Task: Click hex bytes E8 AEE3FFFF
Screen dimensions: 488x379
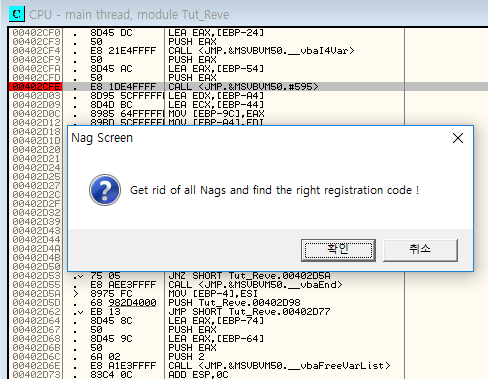Action: 123,285
